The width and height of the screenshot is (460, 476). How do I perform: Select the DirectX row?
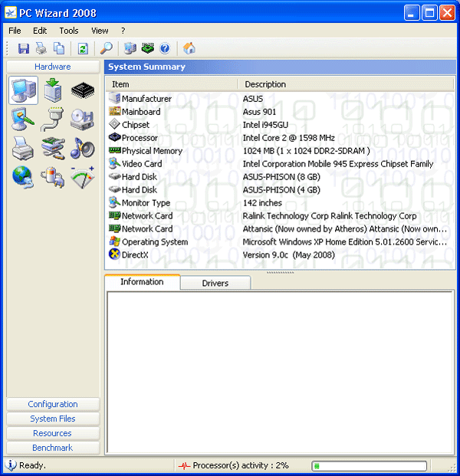coord(280,255)
